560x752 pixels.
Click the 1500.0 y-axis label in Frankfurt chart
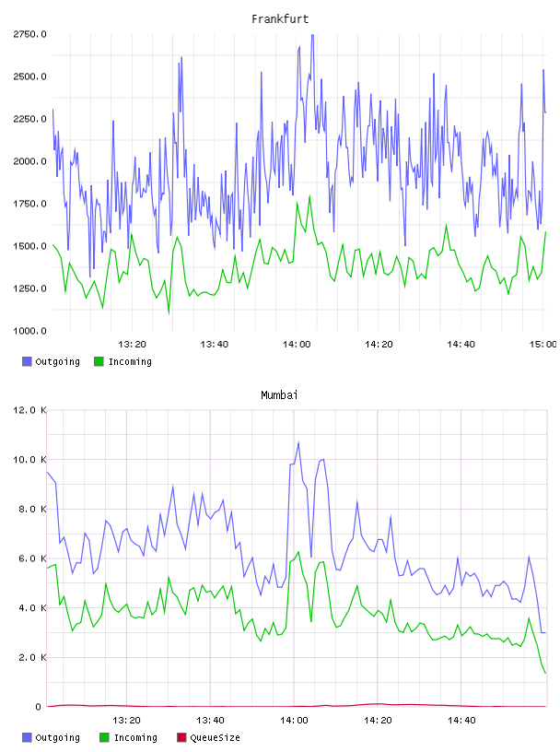pyautogui.click(x=29, y=246)
